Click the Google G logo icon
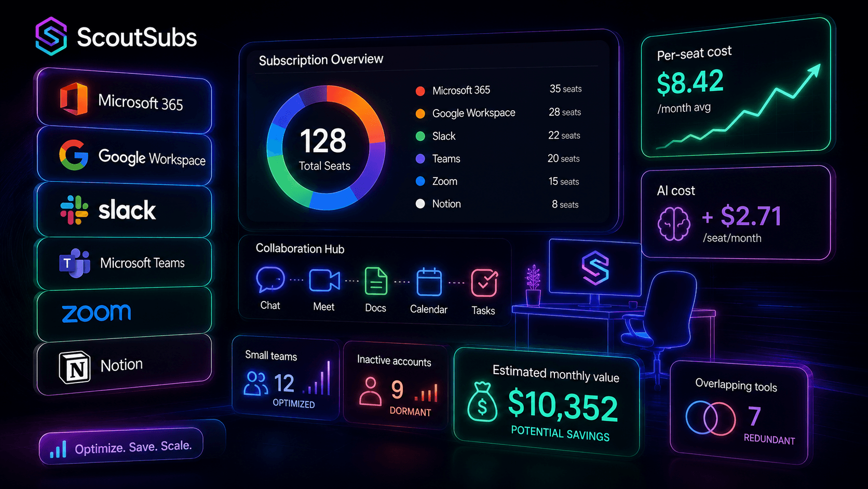The image size is (868, 489). [74, 155]
